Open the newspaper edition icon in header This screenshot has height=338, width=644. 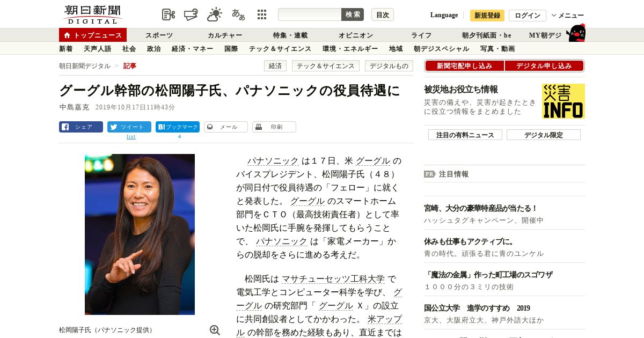pos(169,14)
